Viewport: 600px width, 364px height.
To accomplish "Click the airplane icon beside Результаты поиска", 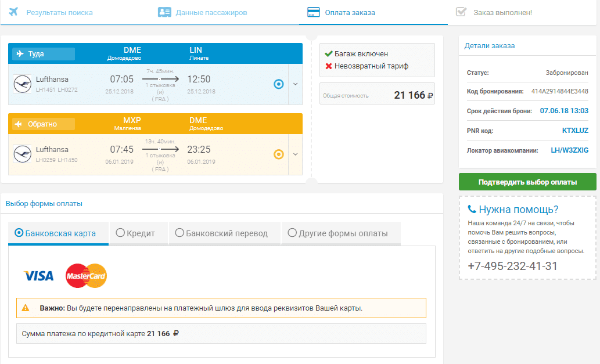I will (13, 12).
